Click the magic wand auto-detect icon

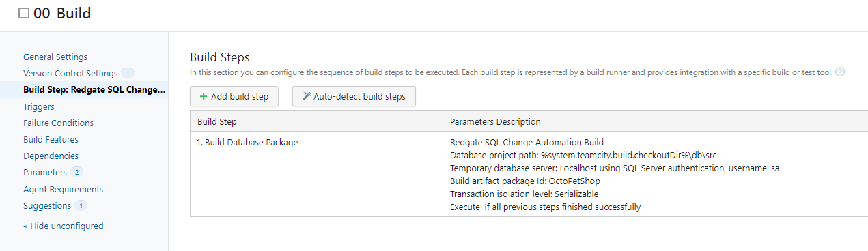coord(307,97)
